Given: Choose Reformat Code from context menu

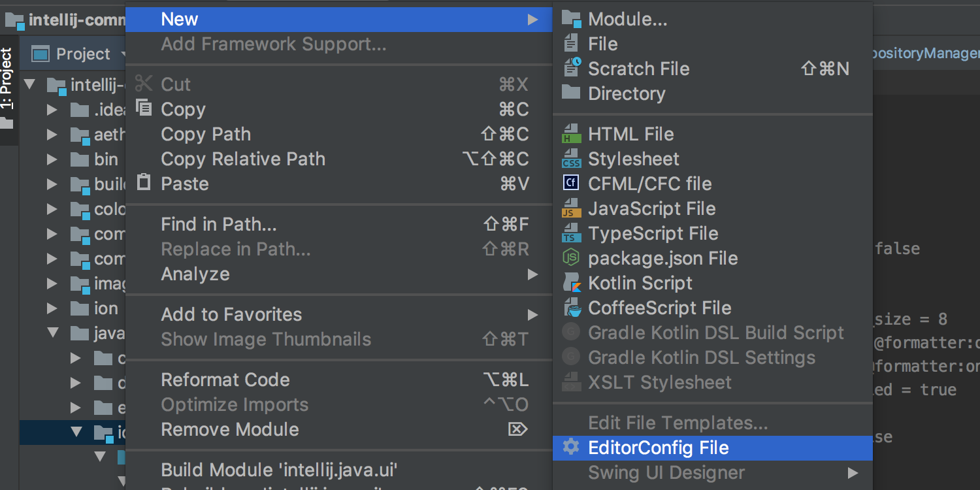Looking at the screenshot, I should (x=225, y=380).
